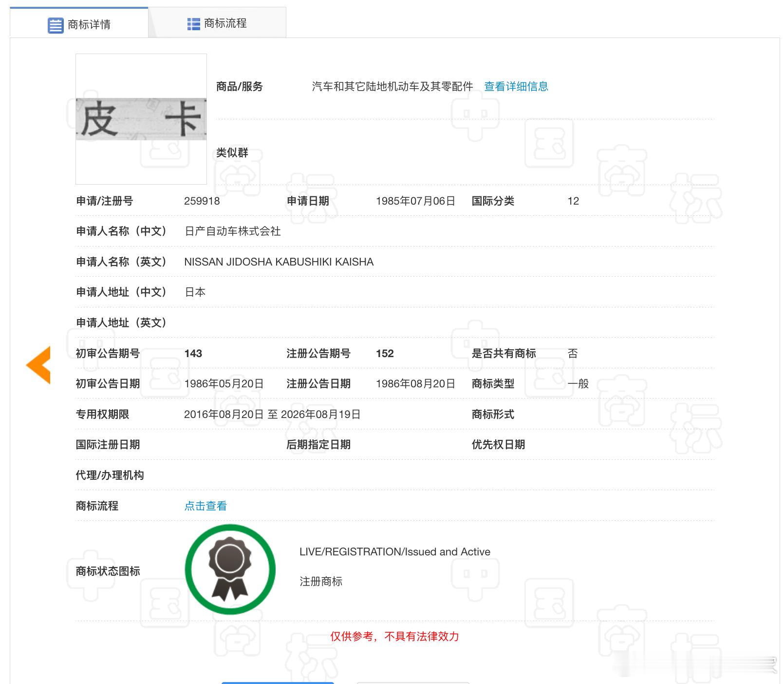Select preliminary announcement issue 143
This screenshot has height=684, width=784.
point(193,354)
